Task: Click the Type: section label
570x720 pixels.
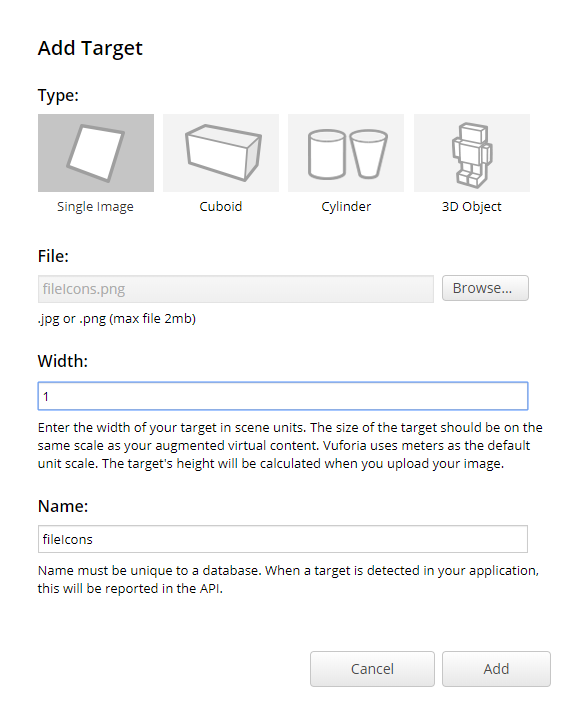Action: tap(58, 96)
